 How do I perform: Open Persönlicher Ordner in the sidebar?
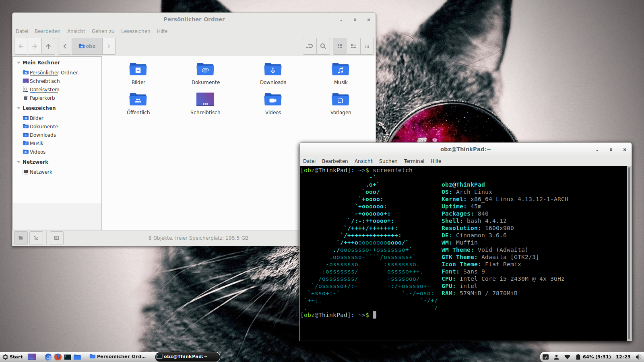[50, 73]
